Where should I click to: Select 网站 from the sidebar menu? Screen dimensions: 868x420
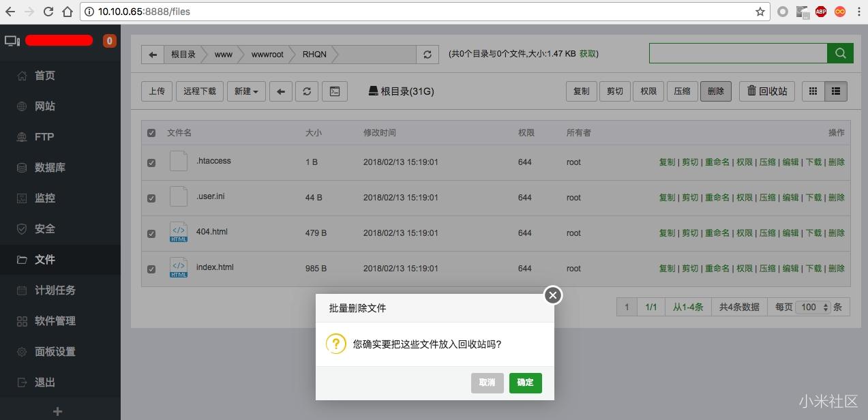pos(45,106)
